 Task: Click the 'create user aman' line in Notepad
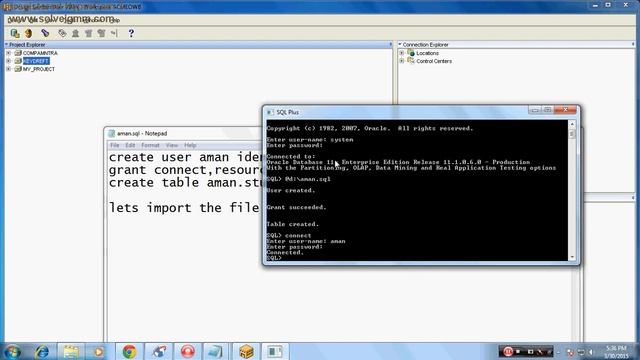(x=185, y=158)
